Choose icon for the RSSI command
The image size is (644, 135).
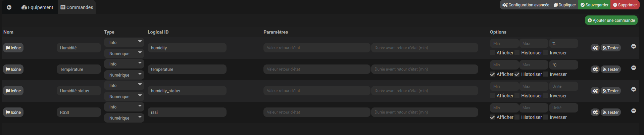[x=13, y=113]
